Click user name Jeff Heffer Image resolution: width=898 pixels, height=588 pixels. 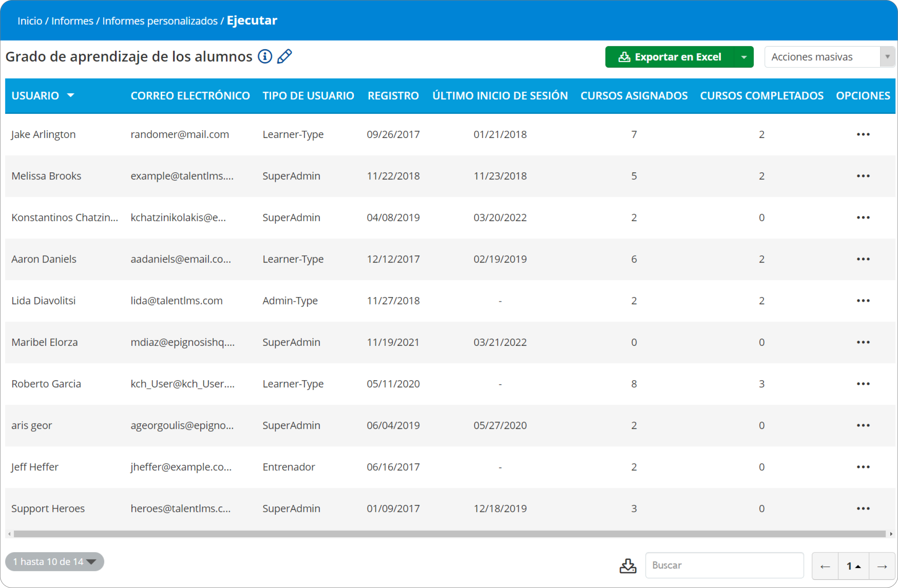(35, 467)
